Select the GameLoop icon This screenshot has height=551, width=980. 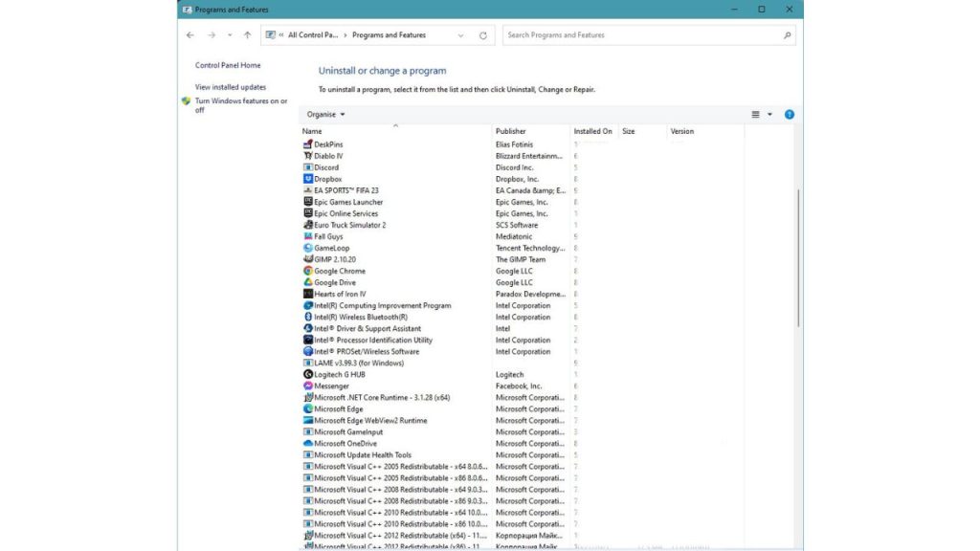pos(307,248)
